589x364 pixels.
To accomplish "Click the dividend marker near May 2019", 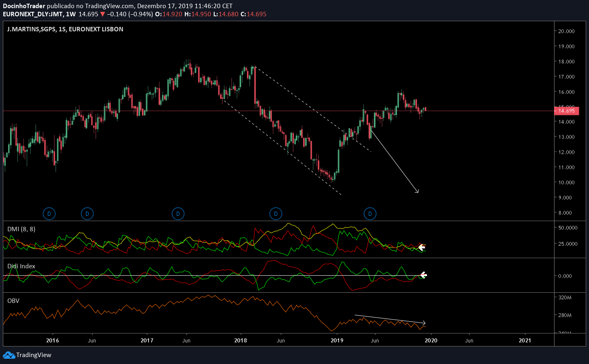I will (370, 213).
